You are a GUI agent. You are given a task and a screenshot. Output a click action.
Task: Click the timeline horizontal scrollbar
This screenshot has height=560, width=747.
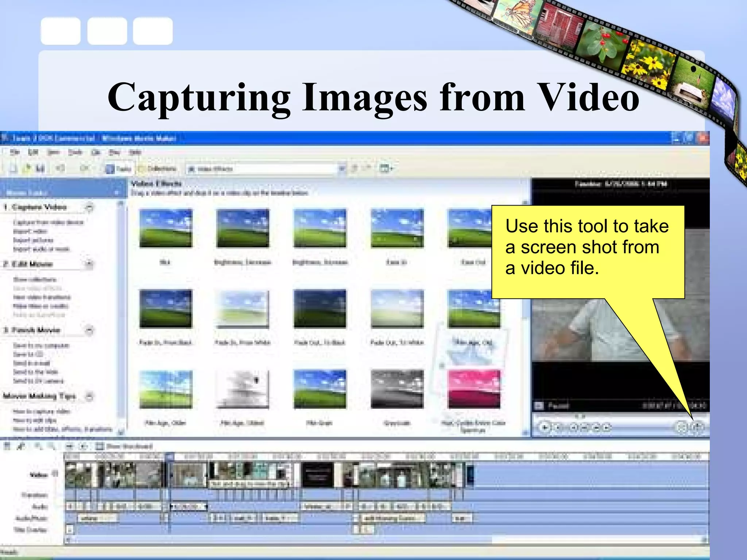click(x=387, y=540)
